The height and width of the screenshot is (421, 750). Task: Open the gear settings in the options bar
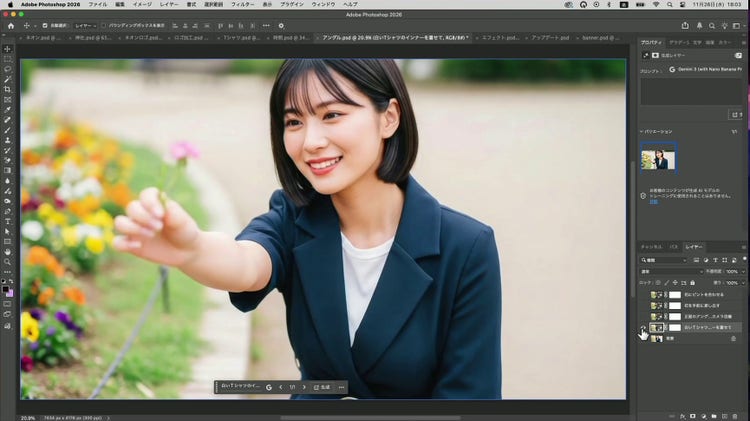click(283, 25)
